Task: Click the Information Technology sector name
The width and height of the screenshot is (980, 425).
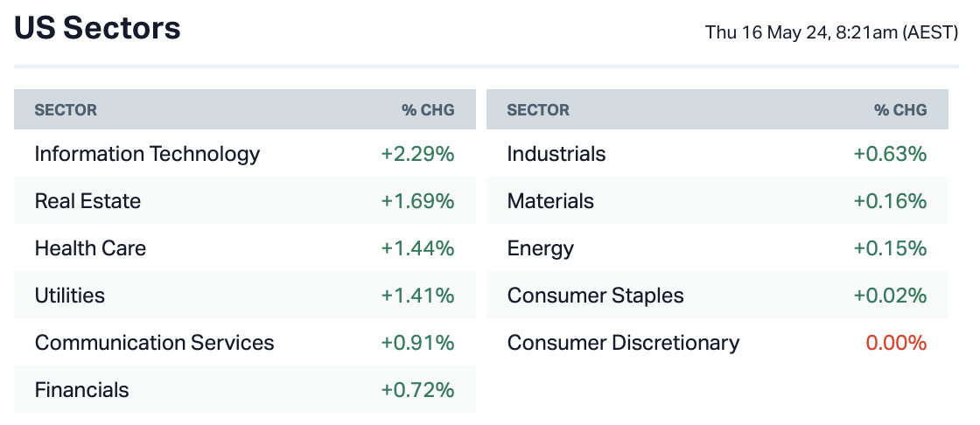Action: tap(147, 154)
